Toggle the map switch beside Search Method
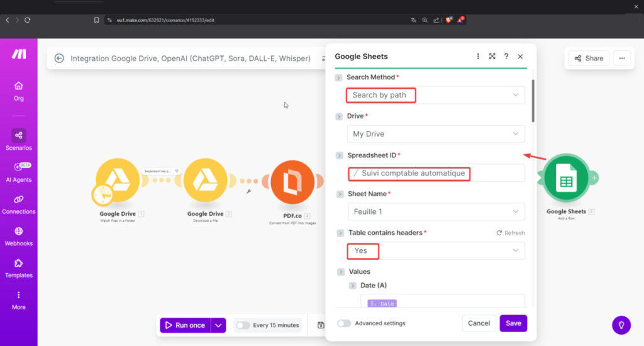Screen dimensions: 644x346 click(338, 77)
